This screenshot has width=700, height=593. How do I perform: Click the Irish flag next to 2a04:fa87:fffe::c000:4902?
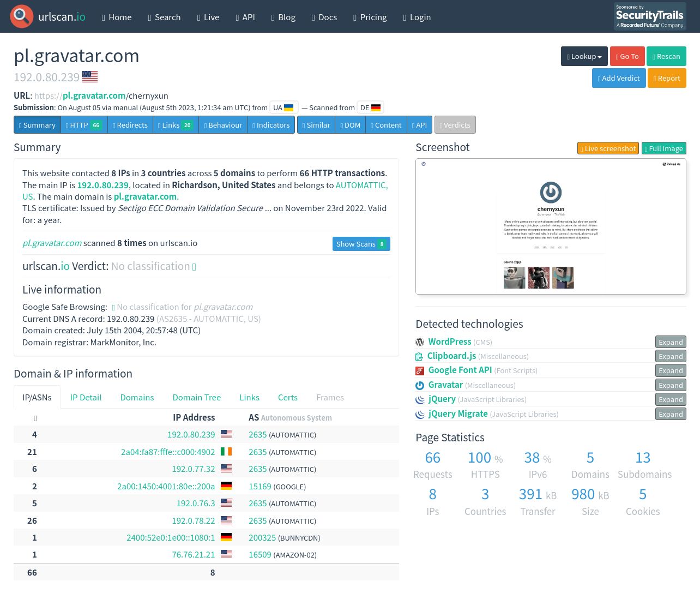pos(226,452)
